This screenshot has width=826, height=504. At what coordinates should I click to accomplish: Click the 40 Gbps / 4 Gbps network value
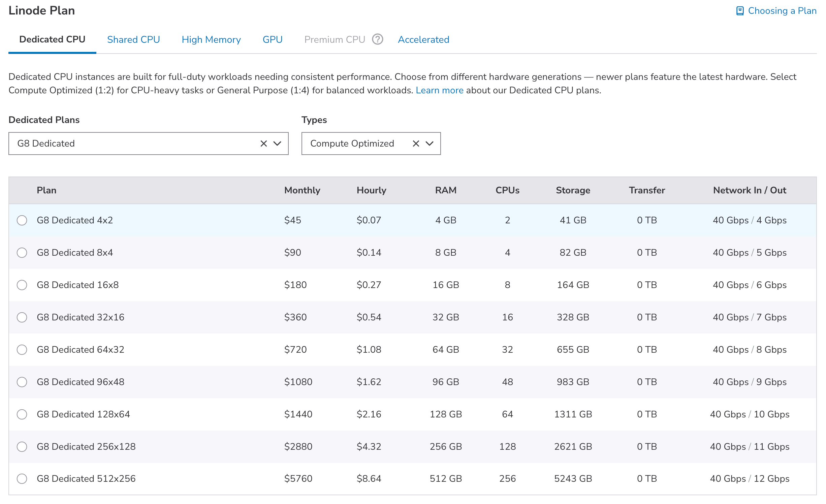click(750, 220)
